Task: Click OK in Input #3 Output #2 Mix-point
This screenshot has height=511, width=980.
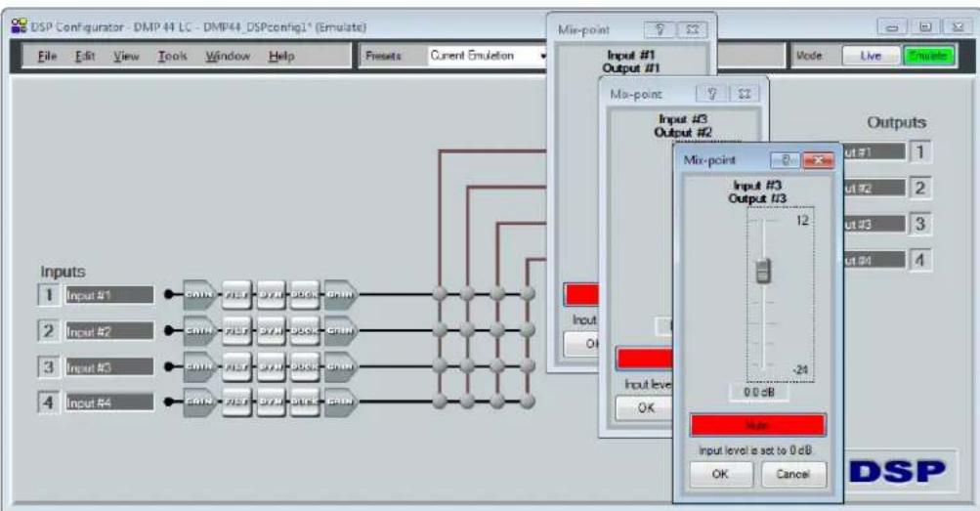Action: [x=645, y=408]
